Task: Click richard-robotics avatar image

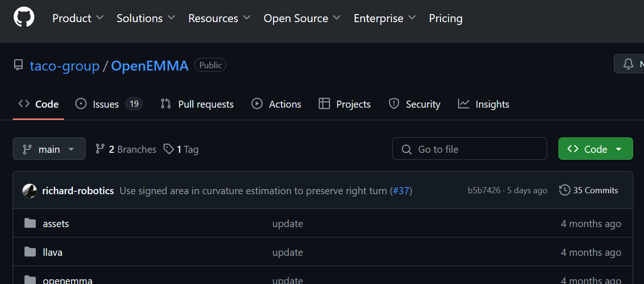Action: (x=30, y=190)
